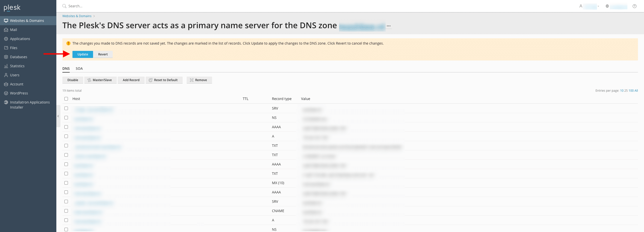Click the 19 items total text
Image resolution: width=644 pixels, height=232 pixels.
point(72,91)
